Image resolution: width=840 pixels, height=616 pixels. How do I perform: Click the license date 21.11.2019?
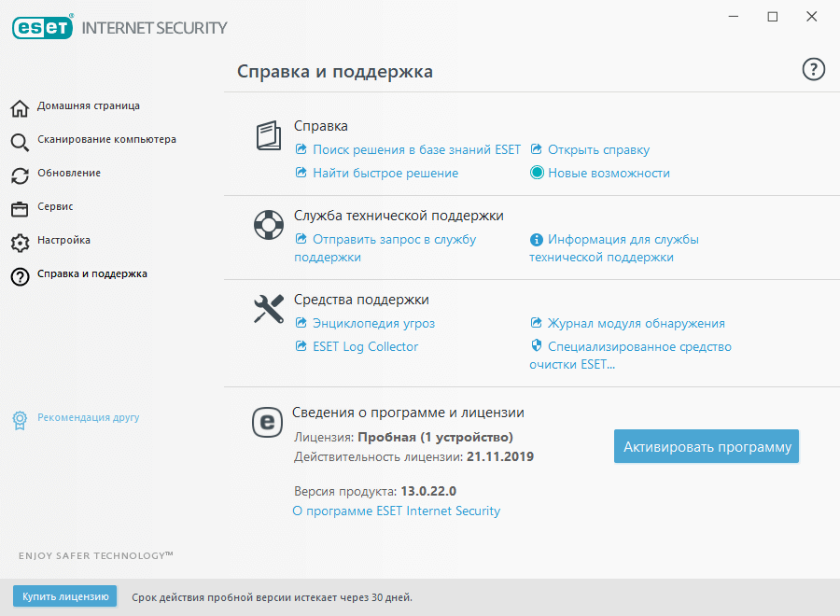(500, 456)
